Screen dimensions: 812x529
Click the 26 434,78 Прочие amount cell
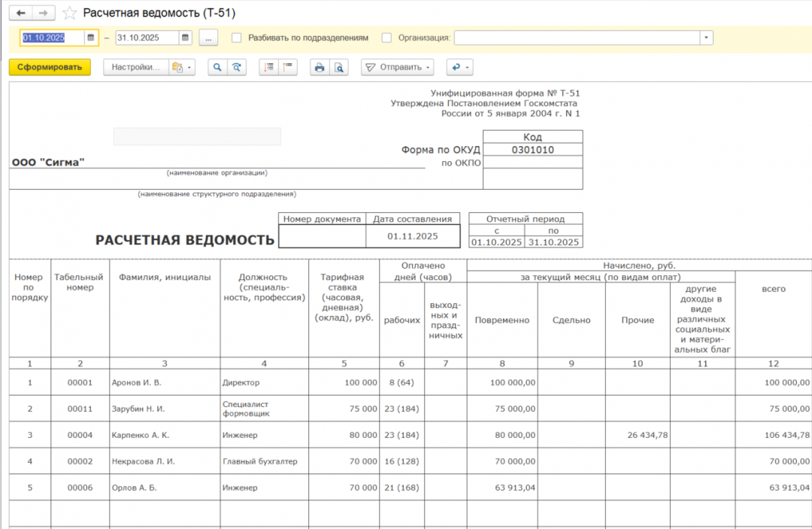638,435
